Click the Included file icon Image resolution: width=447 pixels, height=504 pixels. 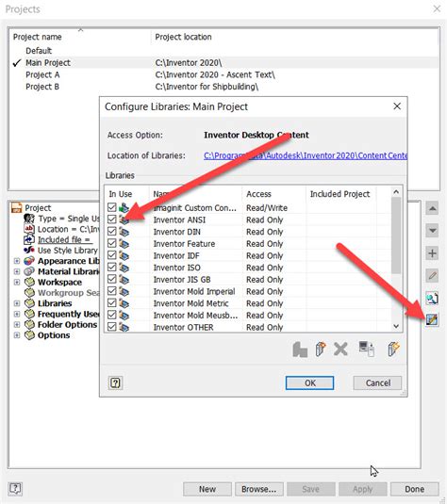point(29,239)
